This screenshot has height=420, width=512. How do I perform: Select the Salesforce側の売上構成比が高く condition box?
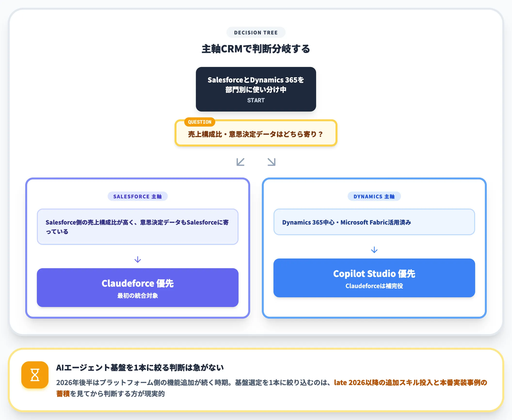(138, 227)
